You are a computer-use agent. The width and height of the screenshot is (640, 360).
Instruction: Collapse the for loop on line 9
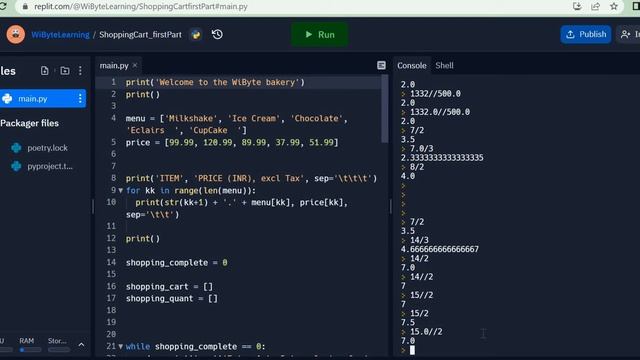pos(120,191)
